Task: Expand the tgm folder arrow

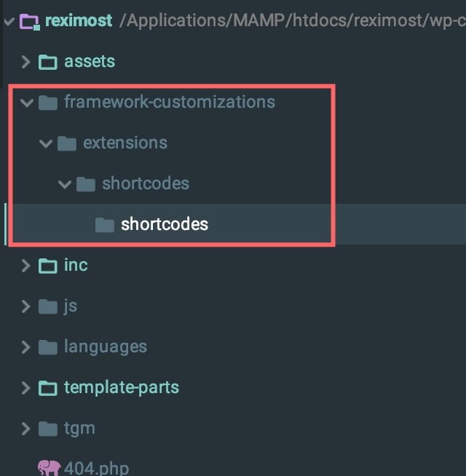Action: tap(25, 429)
